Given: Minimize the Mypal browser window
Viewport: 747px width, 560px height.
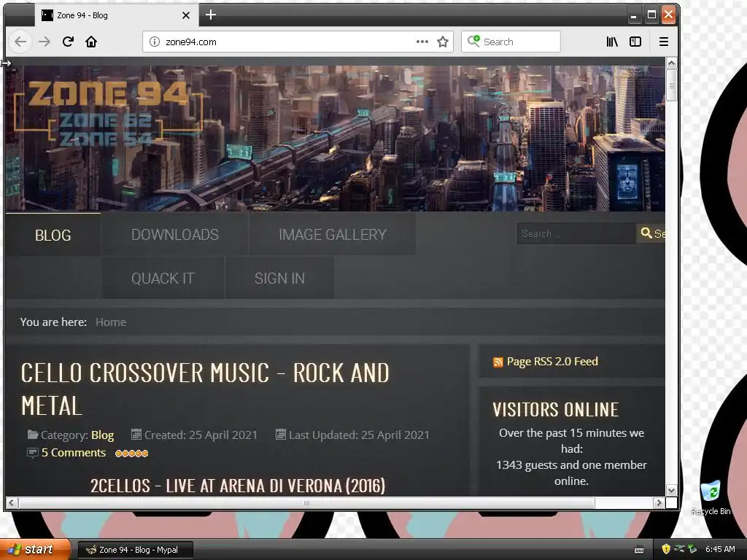Looking at the screenshot, I should (633, 15).
